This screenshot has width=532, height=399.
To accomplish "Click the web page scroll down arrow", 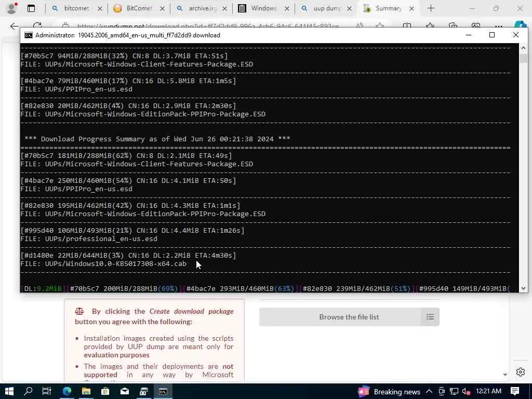I will point(505,375).
